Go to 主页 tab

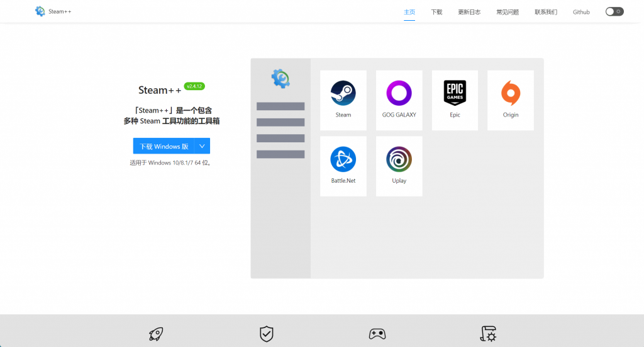[409, 12]
